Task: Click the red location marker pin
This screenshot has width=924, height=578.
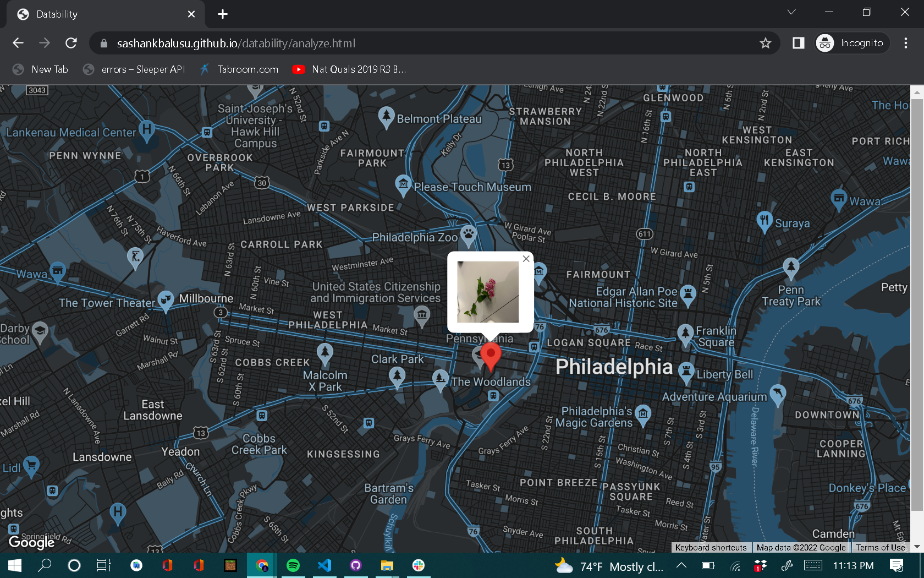Action: [x=491, y=356]
